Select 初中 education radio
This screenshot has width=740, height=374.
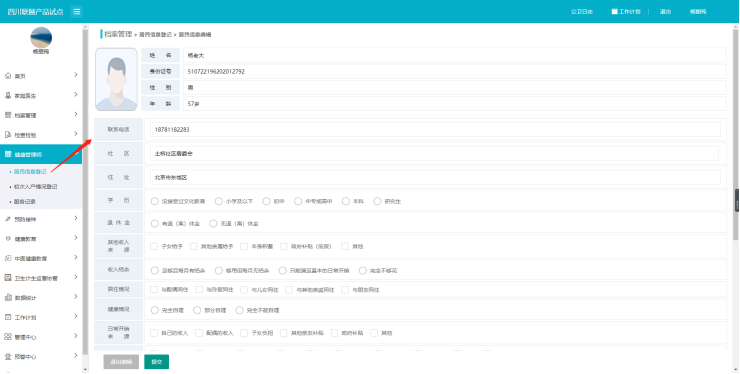tap(267, 201)
